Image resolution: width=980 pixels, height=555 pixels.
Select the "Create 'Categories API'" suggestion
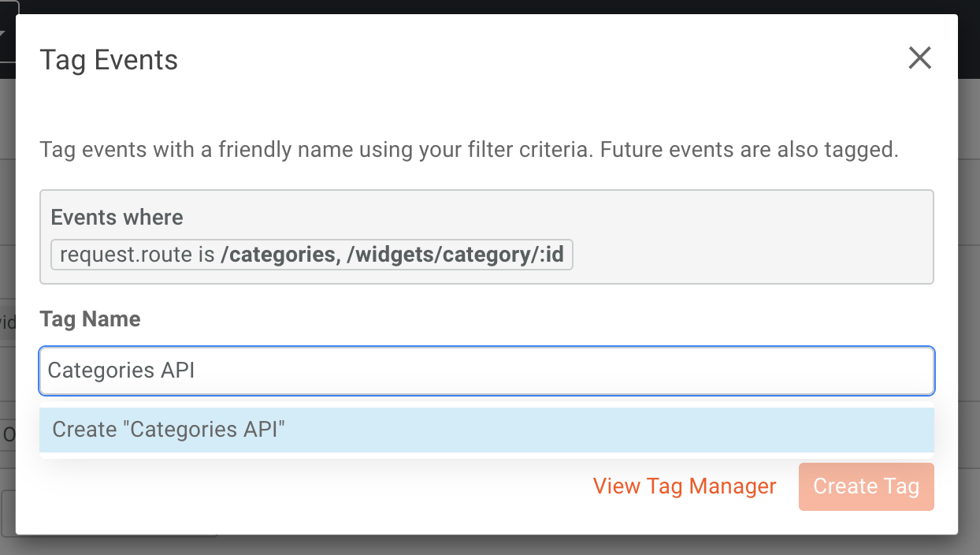tap(486, 430)
